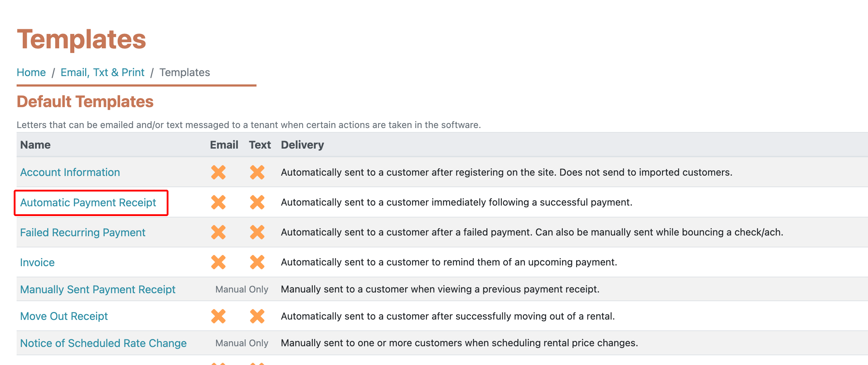868x365 pixels.
Task: Click Text X icon for Automatic Payment Receipt
Action: pyautogui.click(x=257, y=202)
